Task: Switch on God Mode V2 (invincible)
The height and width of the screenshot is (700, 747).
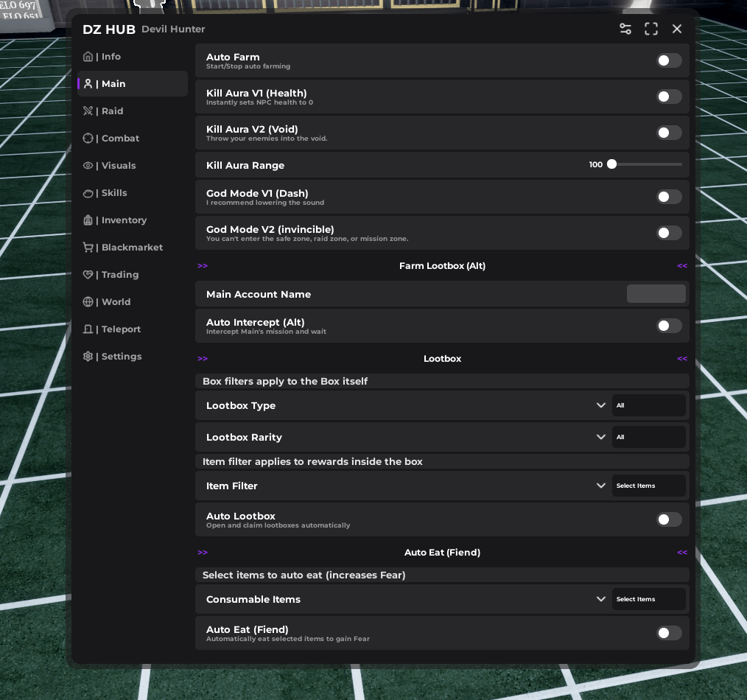Action: 669,233
